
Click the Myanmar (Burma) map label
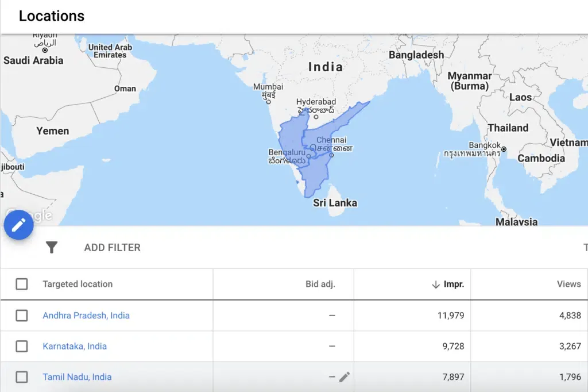pyautogui.click(x=470, y=81)
